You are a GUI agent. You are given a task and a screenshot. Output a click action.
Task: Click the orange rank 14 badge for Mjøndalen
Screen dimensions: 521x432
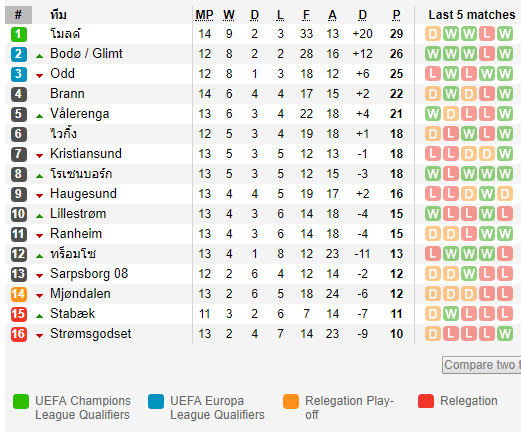click(x=19, y=294)
